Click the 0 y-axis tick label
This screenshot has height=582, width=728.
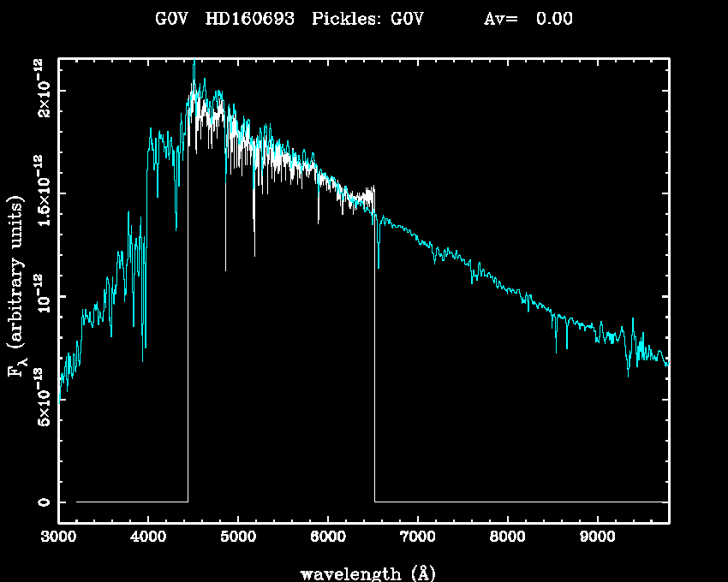pyautogui.click(x=41, y=502)
